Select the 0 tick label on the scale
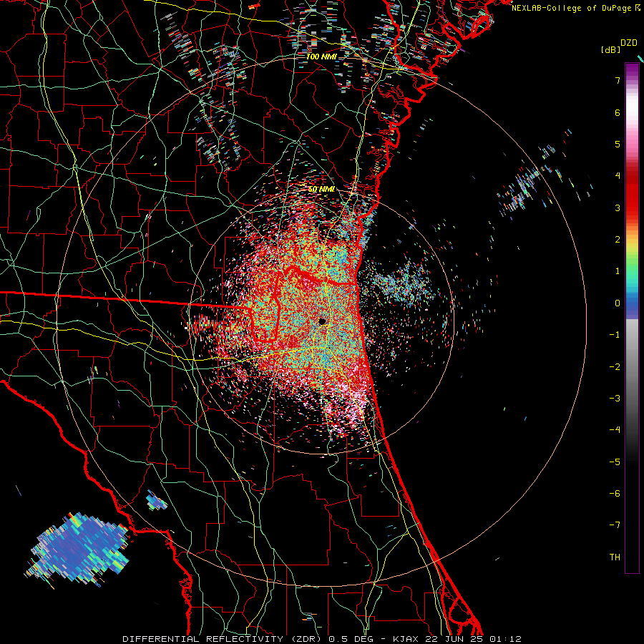Image resolution: width=644 pixels, height=644 pixels. coord(618,303)
